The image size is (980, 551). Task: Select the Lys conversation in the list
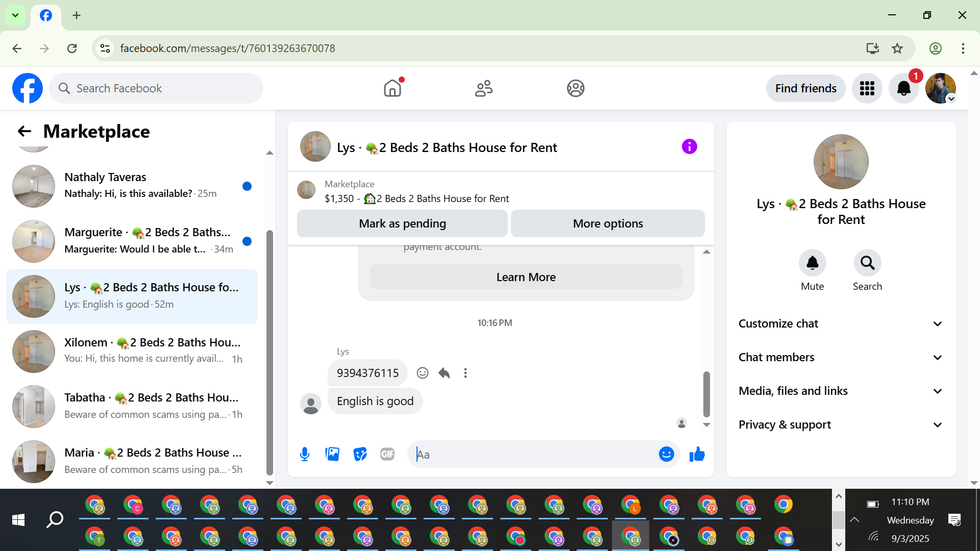[x=132, y=296]
